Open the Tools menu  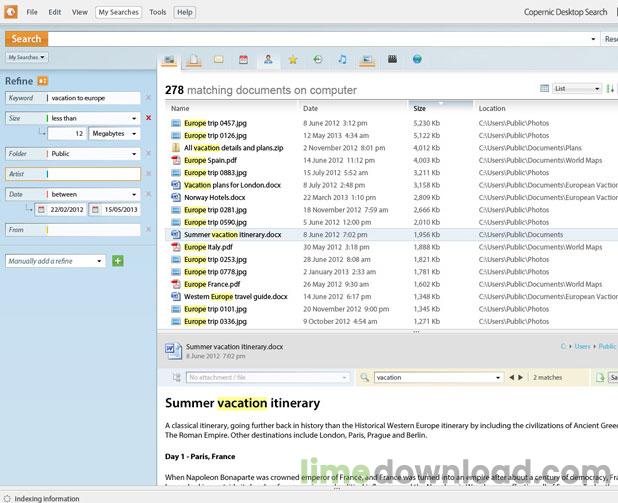click(x=158, y=13)
